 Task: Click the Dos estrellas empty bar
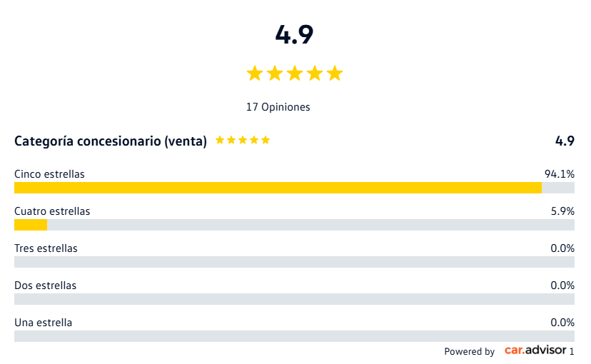(x=294, y=299)
